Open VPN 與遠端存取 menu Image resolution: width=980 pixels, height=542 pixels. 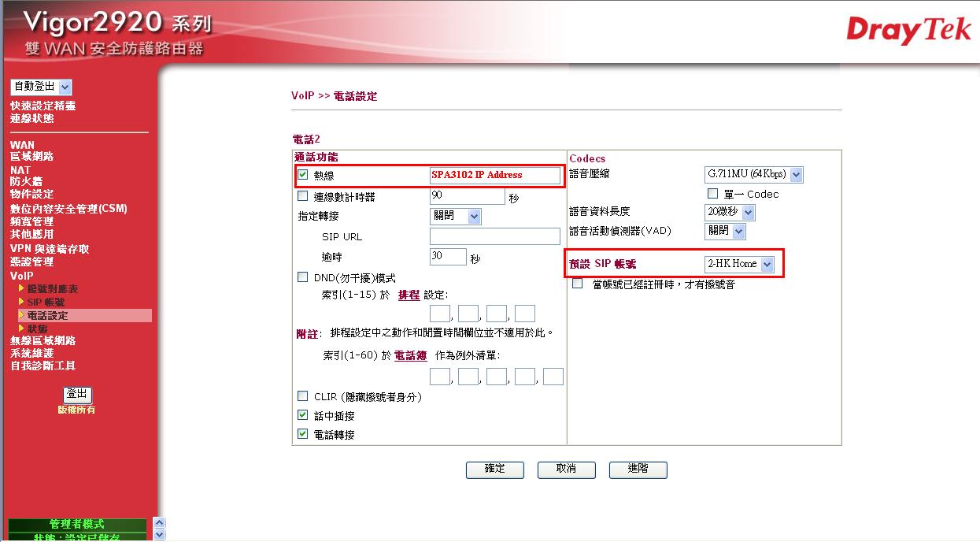pos(50,249)
